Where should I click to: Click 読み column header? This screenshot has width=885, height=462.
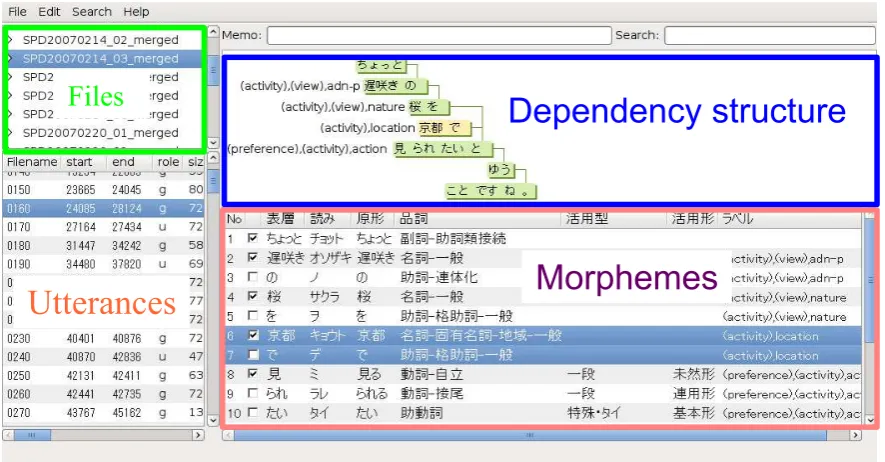(322, 219)
